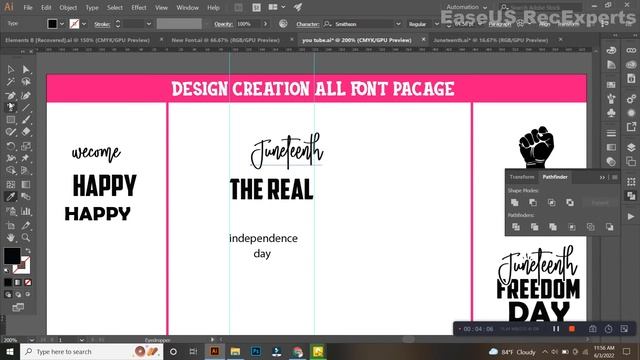Screen dimensions: 640x360
Task: Toggle Draw Behind mode
Action: (18, 294)
